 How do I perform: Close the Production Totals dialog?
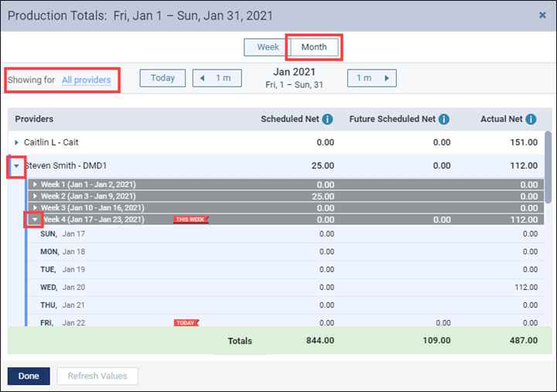(542, 15)
